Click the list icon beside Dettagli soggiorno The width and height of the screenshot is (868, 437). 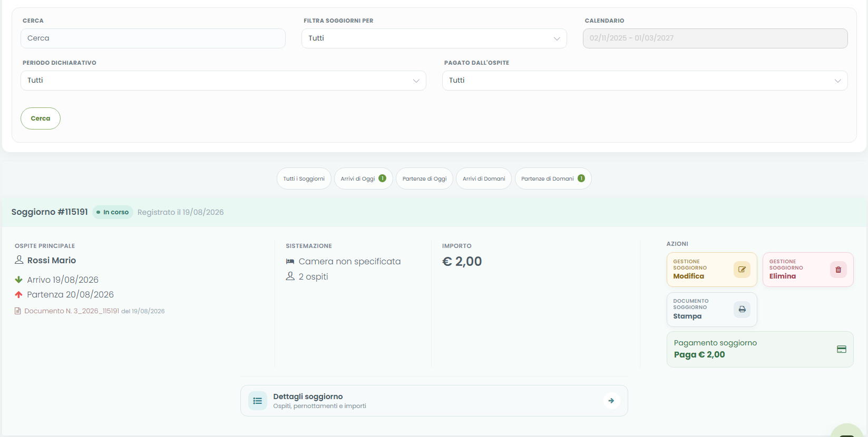258,401
